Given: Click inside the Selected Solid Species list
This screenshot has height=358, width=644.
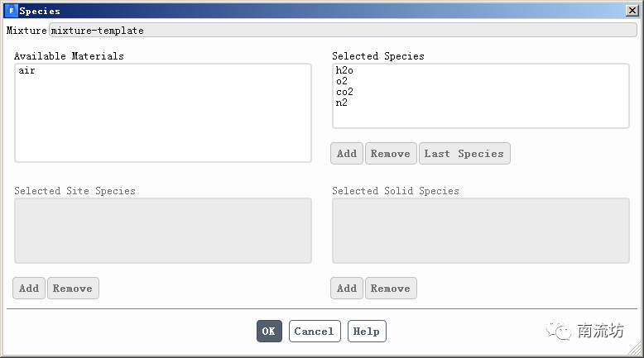Looking at the screenshot, I should [x=480, y=231].
